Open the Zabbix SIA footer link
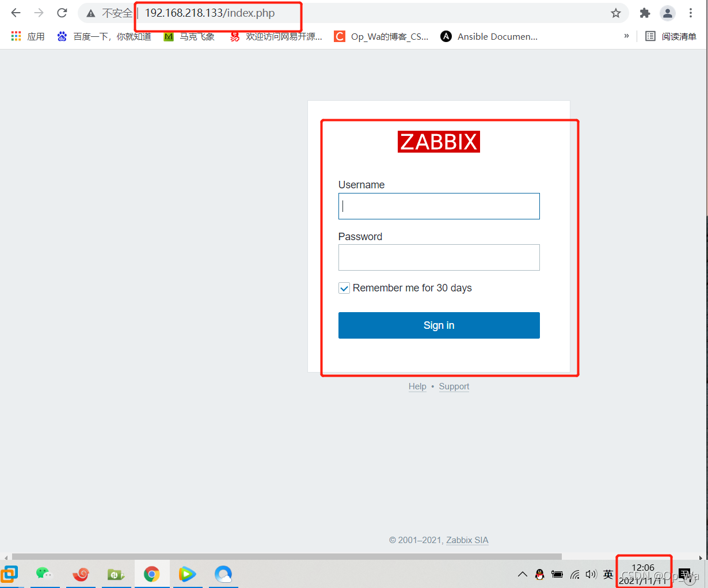 [x=467, y=540]
